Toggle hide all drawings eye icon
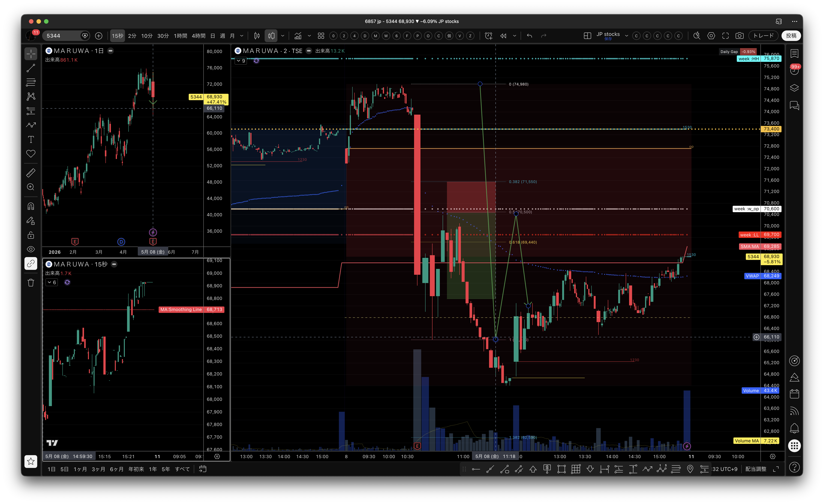This screenshot has height=504, width=824. (x=31, y=249)
